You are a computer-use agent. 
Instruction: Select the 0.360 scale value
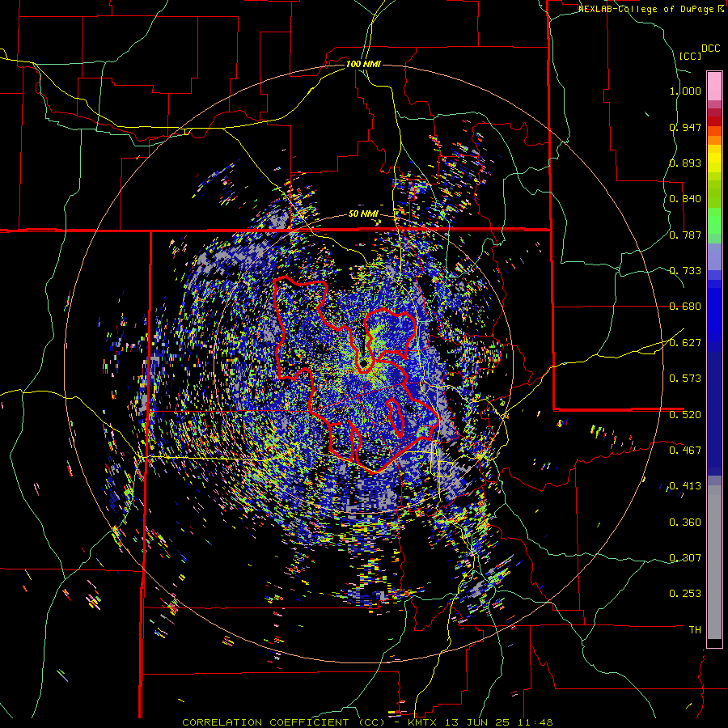point(685,523)
